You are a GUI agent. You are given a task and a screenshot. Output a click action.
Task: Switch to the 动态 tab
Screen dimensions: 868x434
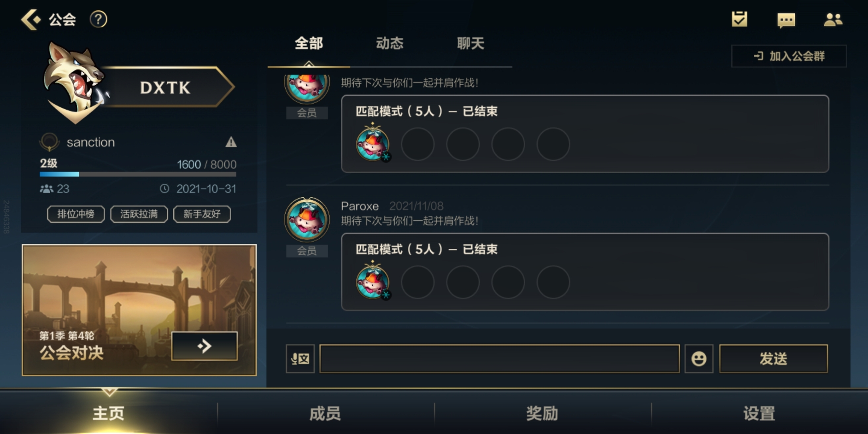click(389, 43)
